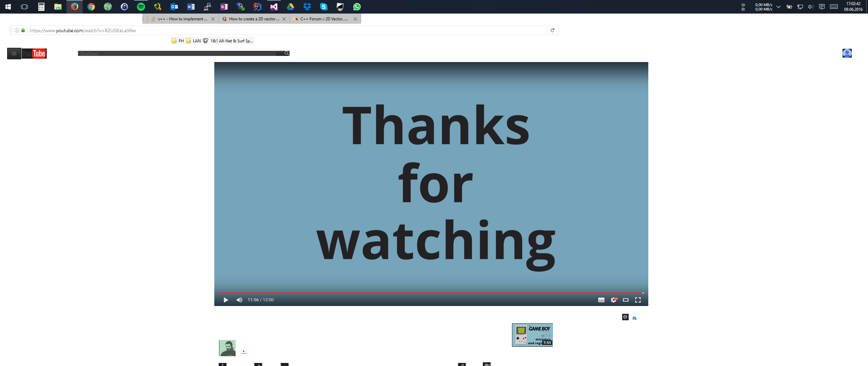This screenshot has height=366, width=868.
Task: Open the YouTube guide hamburger menu
Action: point(14,54)
